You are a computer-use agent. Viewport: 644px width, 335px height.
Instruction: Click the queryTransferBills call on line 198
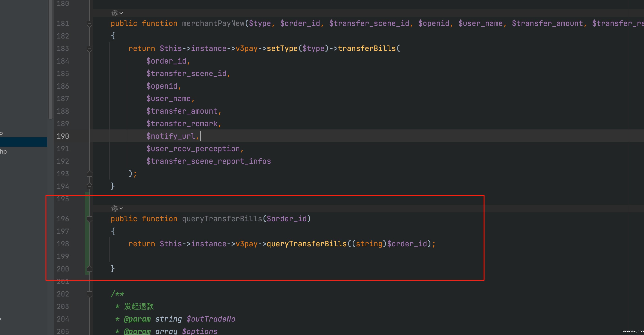307,244
